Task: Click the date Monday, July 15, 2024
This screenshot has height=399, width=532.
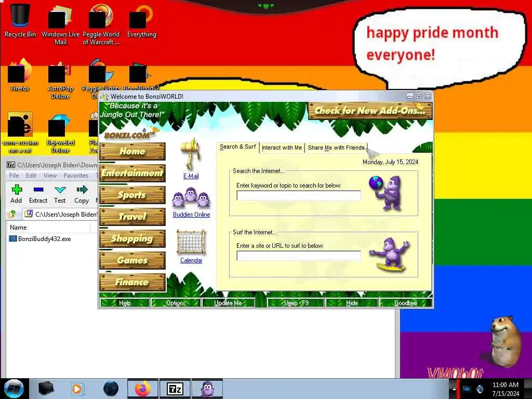Action: click(x=390, y=162)
